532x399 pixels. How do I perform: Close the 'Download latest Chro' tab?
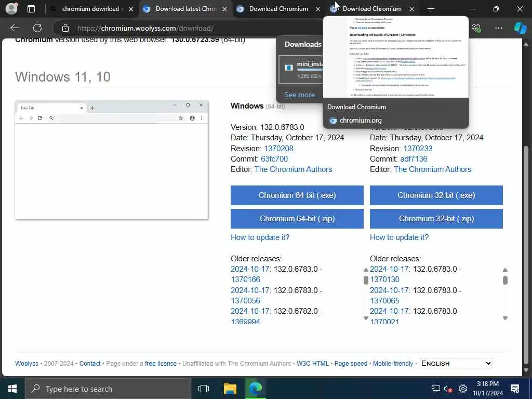224,9
